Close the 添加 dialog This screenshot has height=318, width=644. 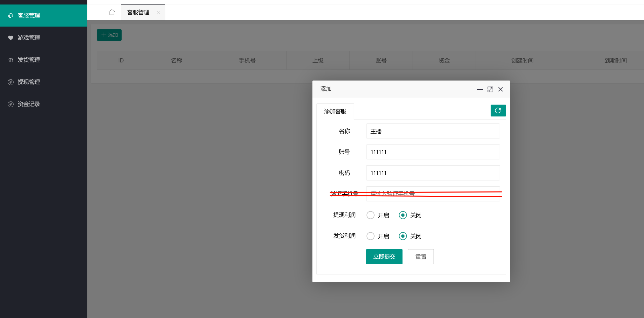(x=500, y=89)
